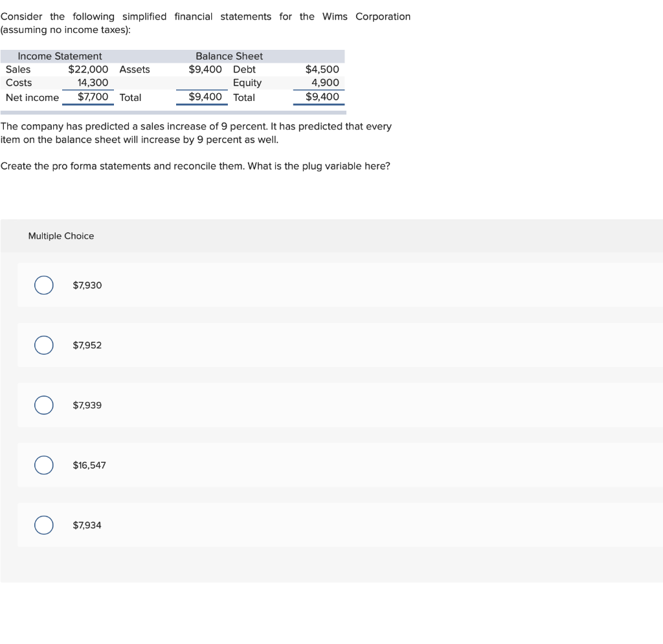The image size is (663, 644).
Task: Click the Multiple Choice heading
Action: point(61,236)
